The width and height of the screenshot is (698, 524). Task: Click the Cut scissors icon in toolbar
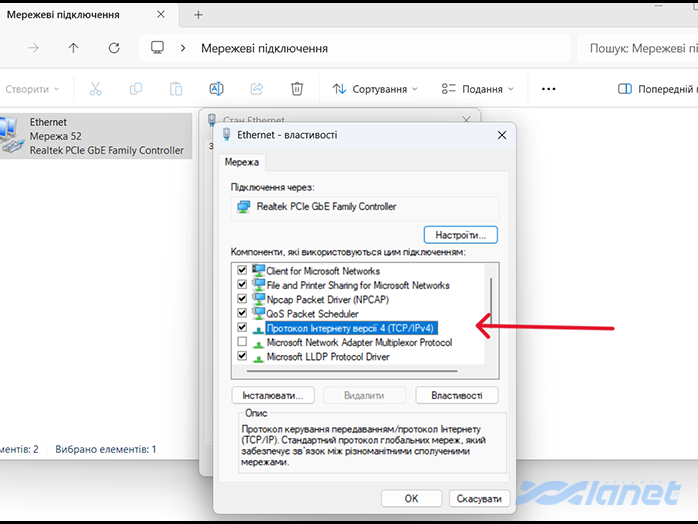[x=95, y=89]
